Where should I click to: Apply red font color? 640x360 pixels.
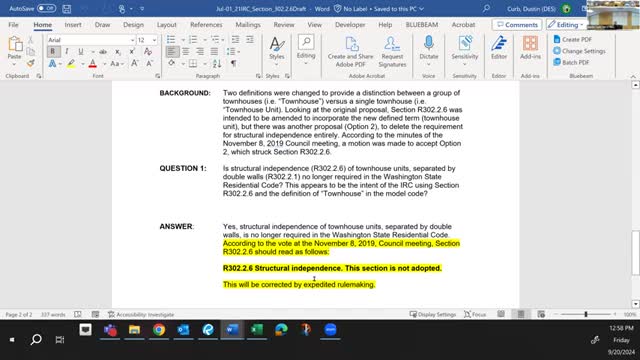click(x=93, y=63)
